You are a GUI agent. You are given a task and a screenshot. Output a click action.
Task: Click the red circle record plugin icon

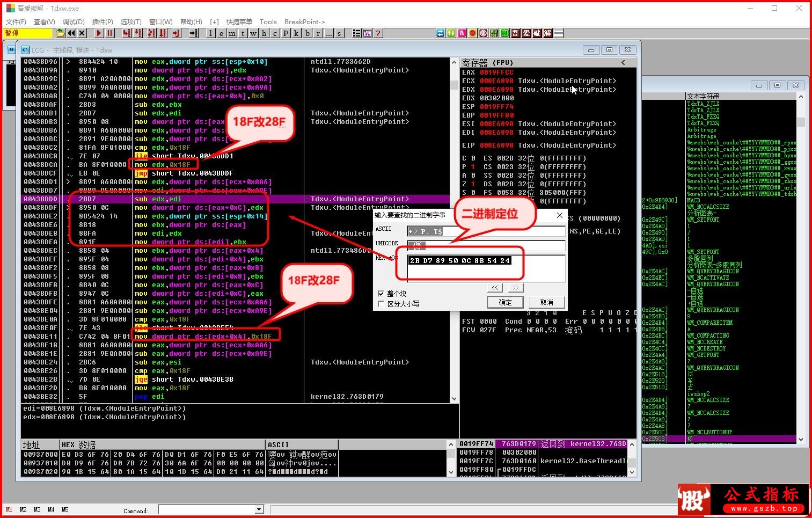(473, 33)
